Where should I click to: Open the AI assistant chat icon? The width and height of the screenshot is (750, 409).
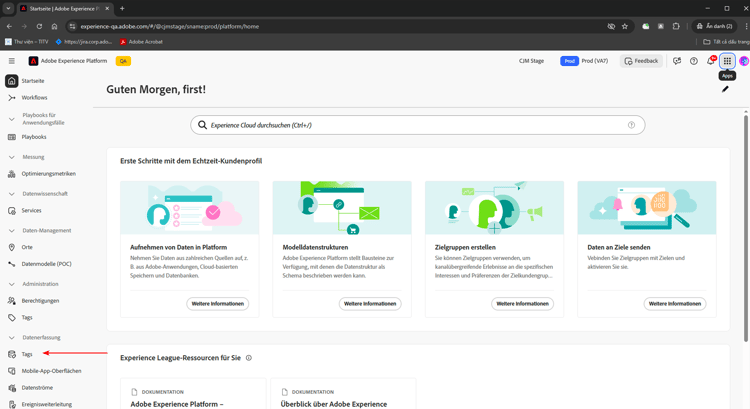click(677, 61)
